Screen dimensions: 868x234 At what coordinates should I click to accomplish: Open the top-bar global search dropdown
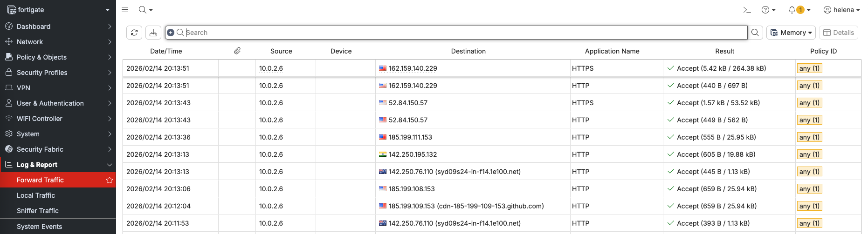(145, 10)
